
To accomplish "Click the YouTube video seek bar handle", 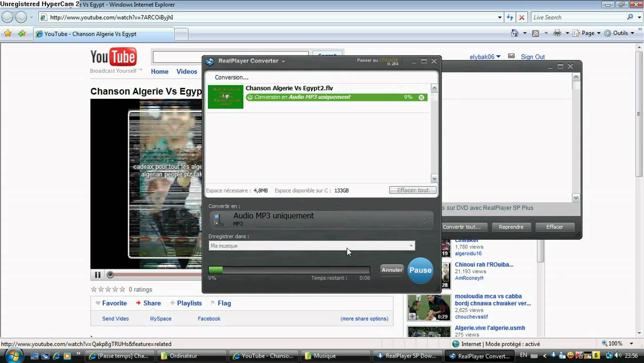I will coord(110,275).
